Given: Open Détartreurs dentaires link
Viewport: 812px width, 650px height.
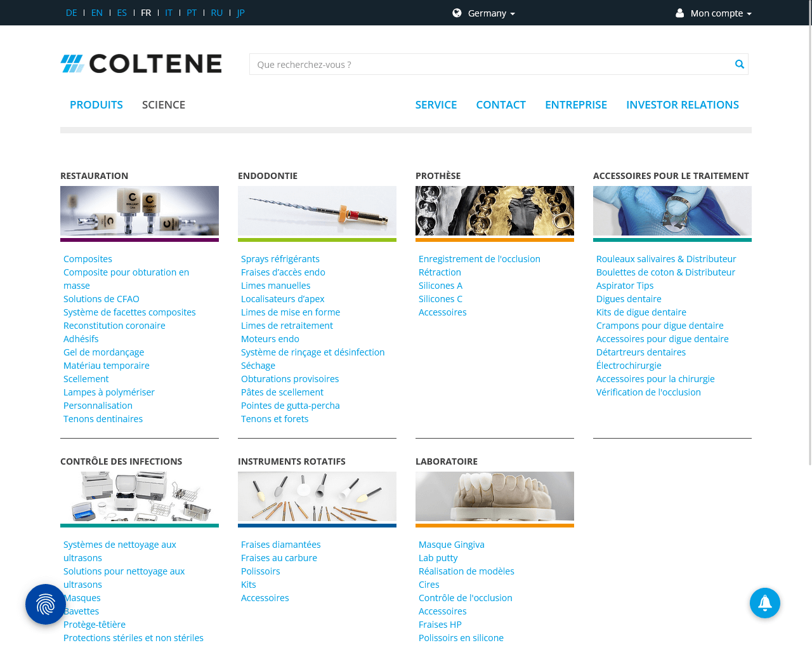Looking at the screenshot, I should 641,352.
